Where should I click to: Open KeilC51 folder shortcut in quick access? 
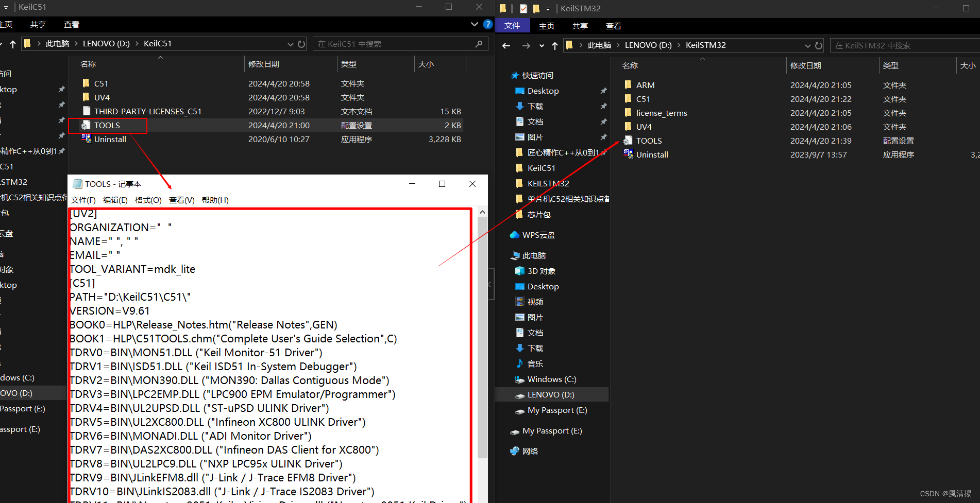tap(541, 168)
